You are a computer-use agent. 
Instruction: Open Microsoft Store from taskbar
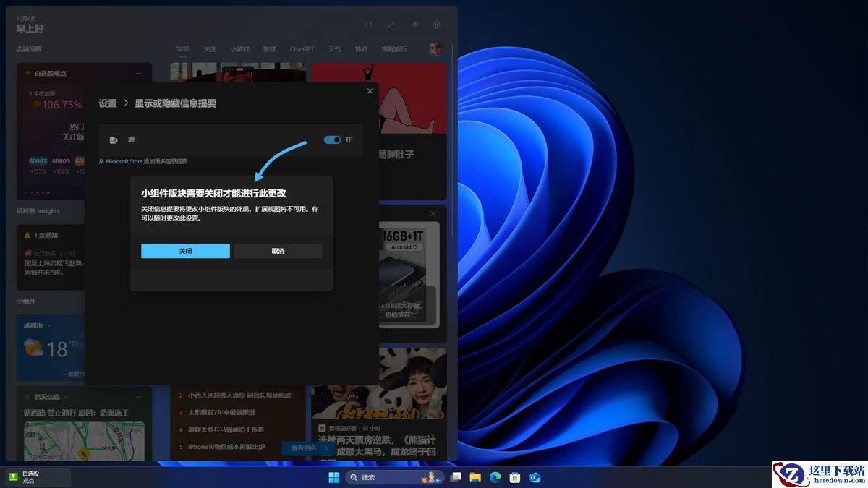(515, 477)
